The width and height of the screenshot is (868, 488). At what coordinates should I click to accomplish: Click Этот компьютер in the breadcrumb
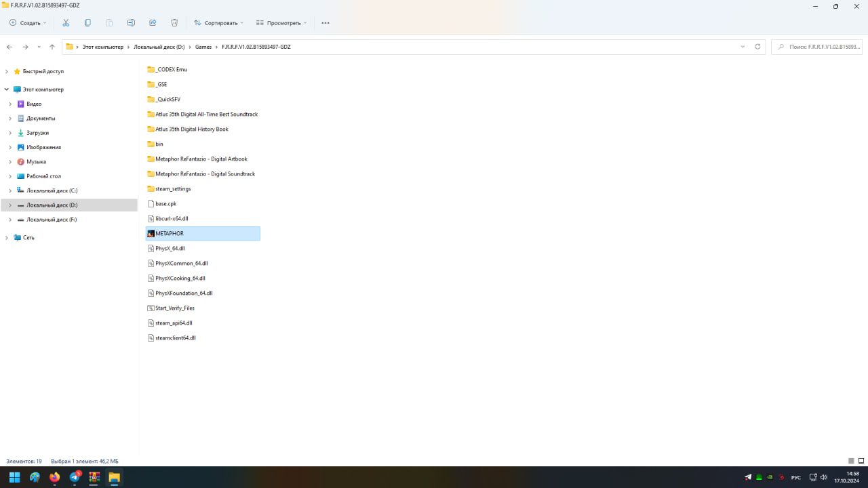coord(103,47)
